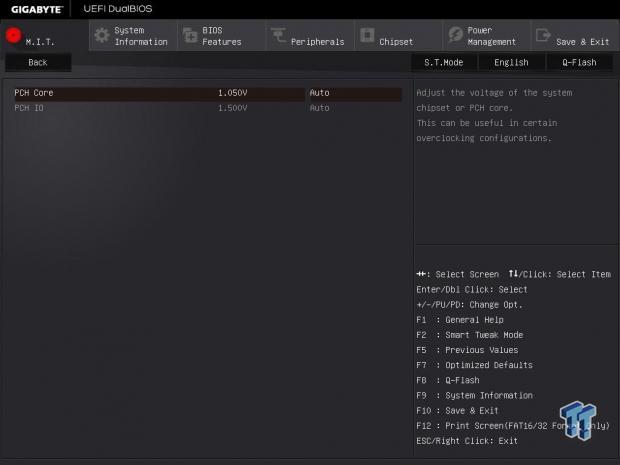The image size is (620, 465).
Task: Click the System Information gear icon
Action: click(x=101, y=35)
